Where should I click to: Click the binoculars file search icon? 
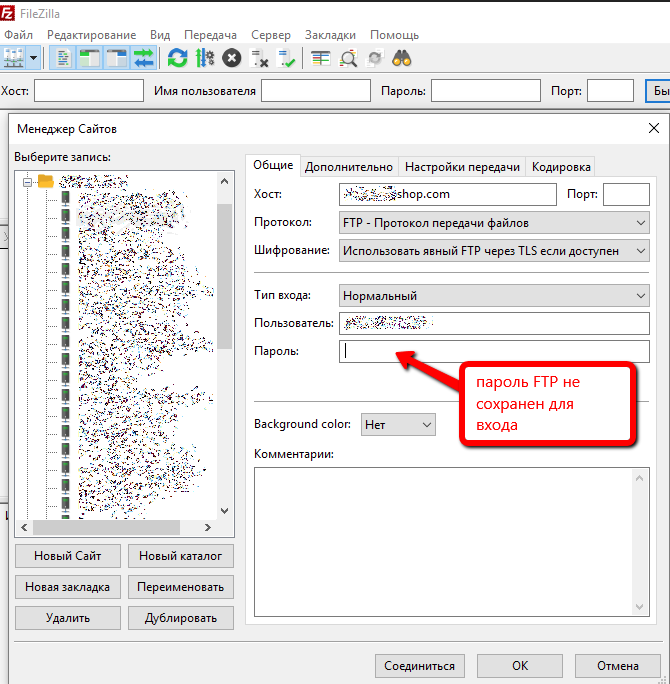click(x=402, y=58)
